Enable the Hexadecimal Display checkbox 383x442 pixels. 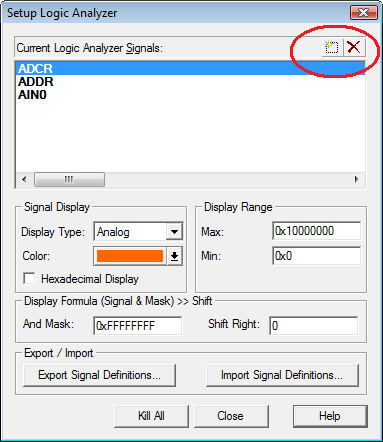point(29,278)
